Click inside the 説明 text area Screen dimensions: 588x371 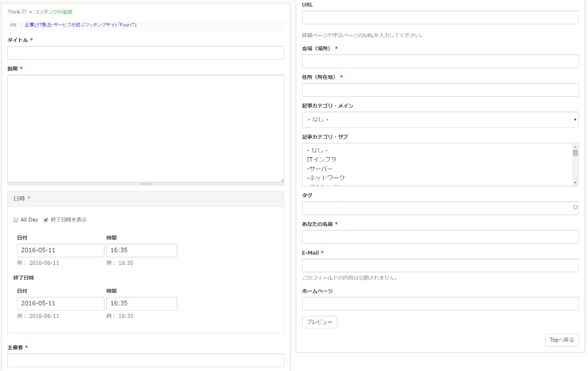point(145,128)
